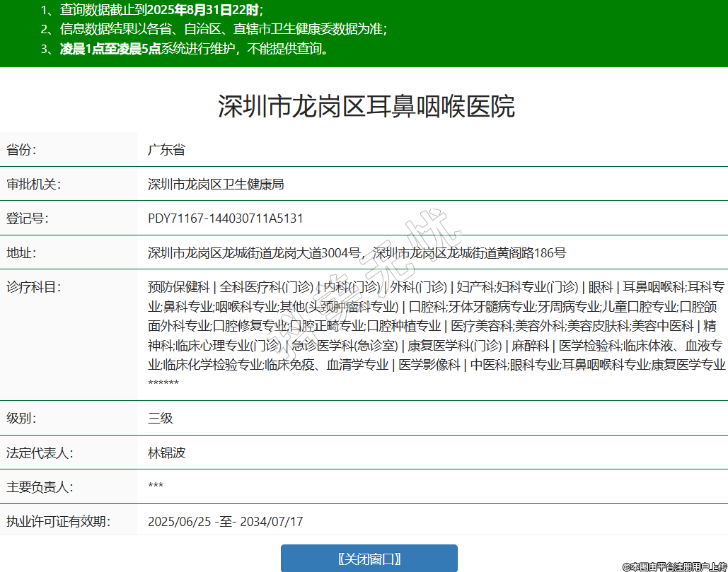Screen dimensions: 728x572
Task: Click the 诊疗科目 row label
Action: (x=33, y=287)
